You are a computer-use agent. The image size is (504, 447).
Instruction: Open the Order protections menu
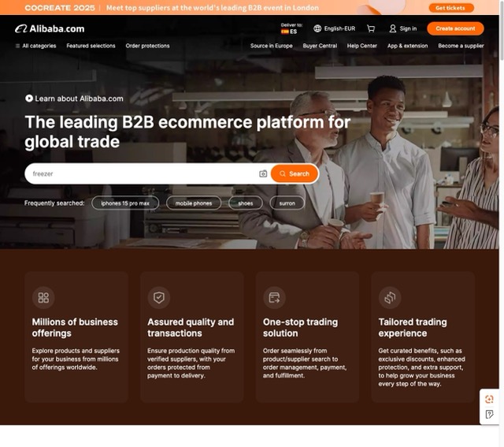[147, 46]
